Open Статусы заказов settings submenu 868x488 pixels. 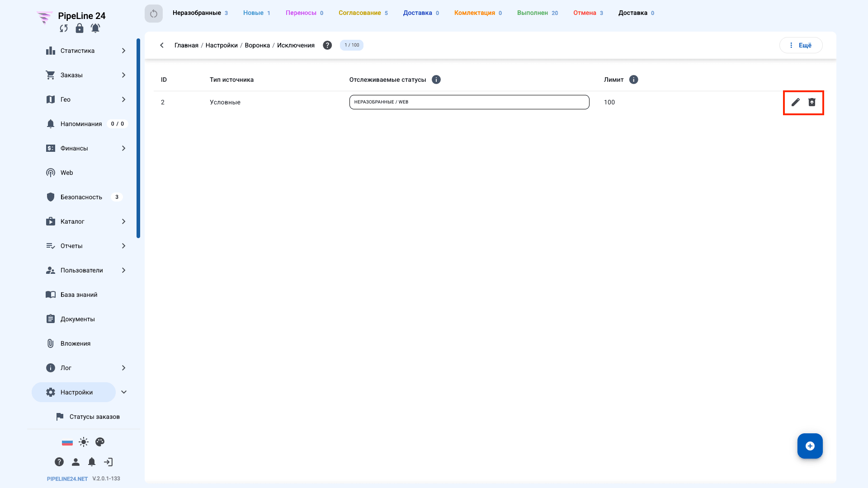[x=87, y=417]
